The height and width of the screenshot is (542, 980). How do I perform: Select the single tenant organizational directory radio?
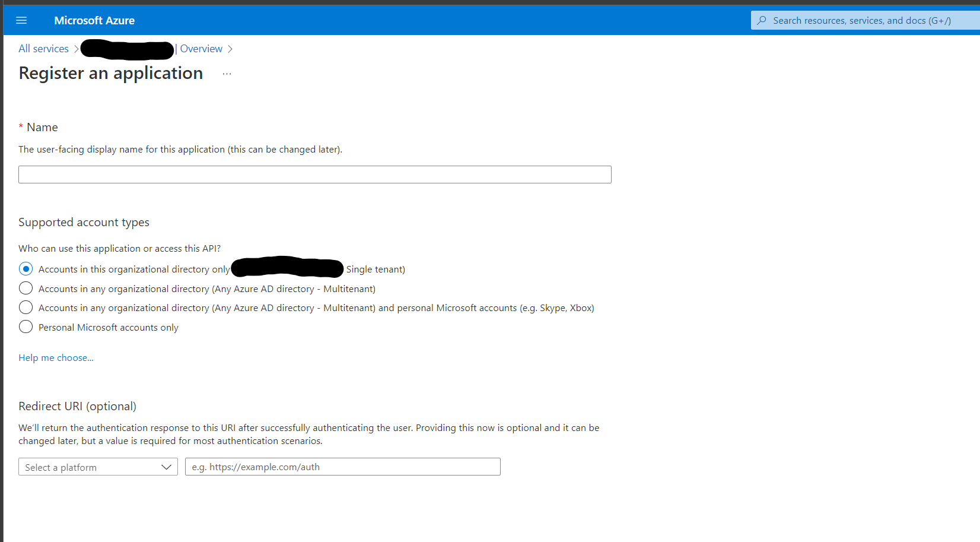26,269
